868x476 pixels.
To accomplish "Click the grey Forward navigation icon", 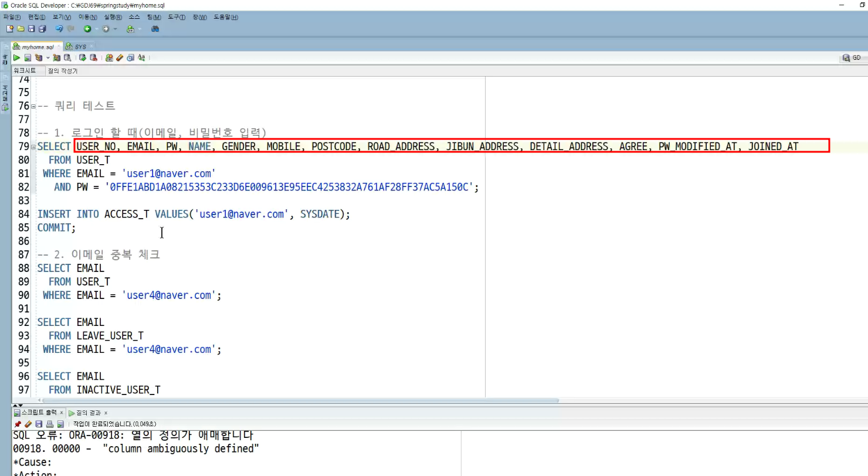I will [106, 29].
